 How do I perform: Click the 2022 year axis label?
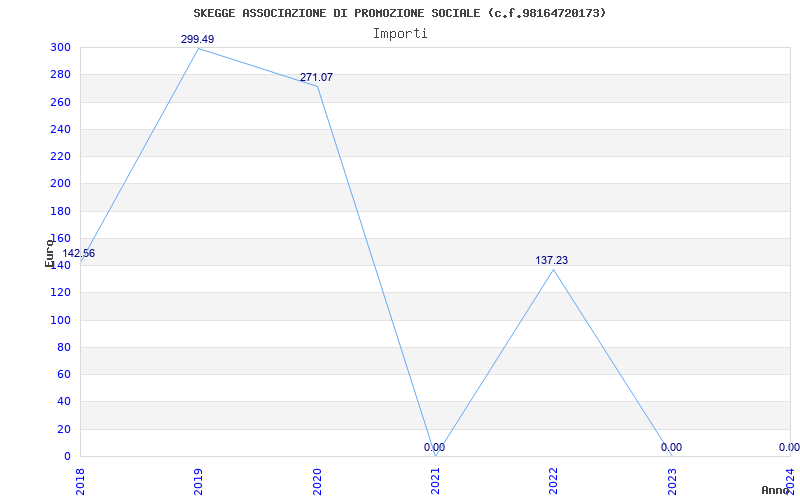554,481
